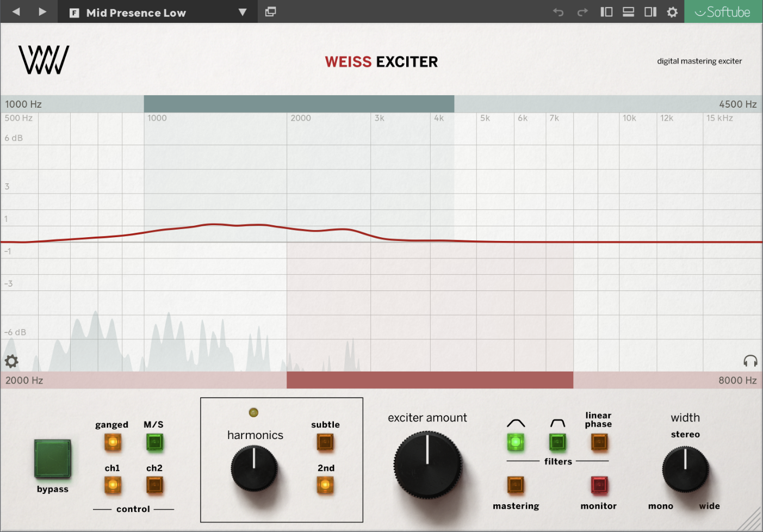Undo the last parameter change
Viewport: 763px width, 532px height.
(558, 11)
